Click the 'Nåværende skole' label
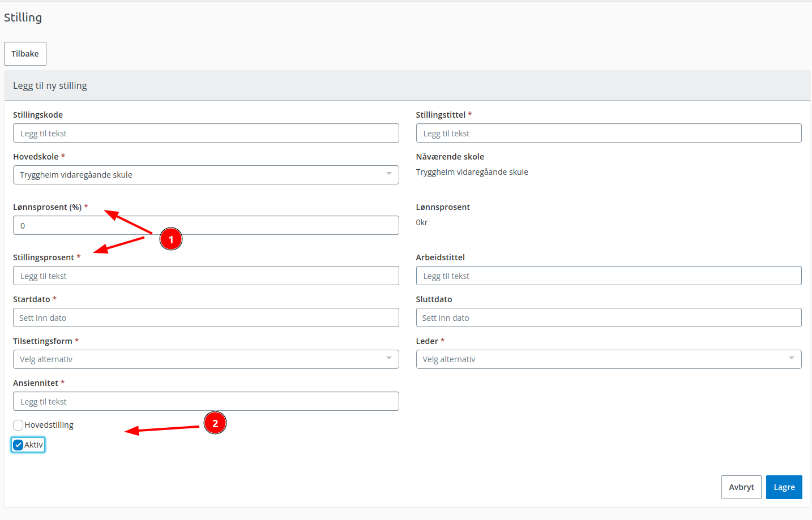The width and height of the screenshot is (812, 520). click(450, 157)
